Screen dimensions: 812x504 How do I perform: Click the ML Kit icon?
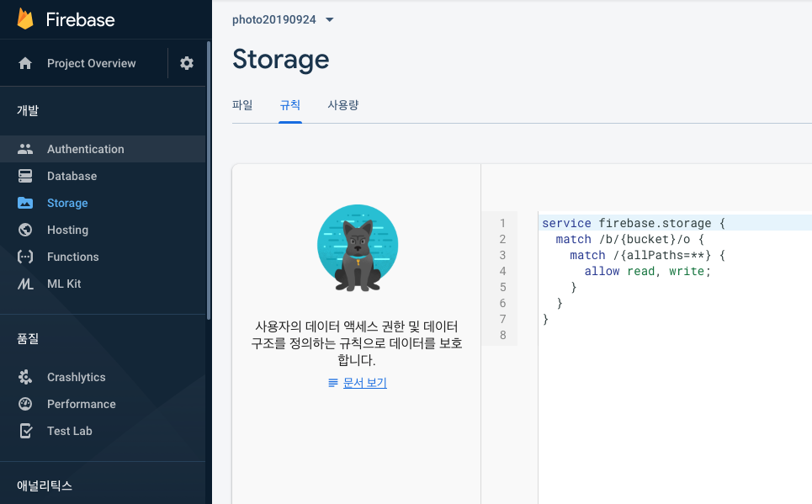[25, 284]
